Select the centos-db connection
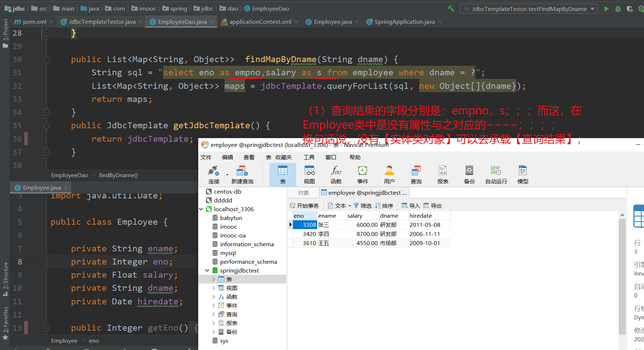 coord(227,191)
